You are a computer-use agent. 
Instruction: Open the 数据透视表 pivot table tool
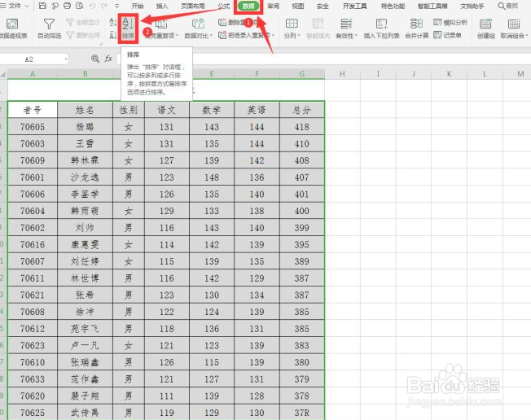click(12, 28)
